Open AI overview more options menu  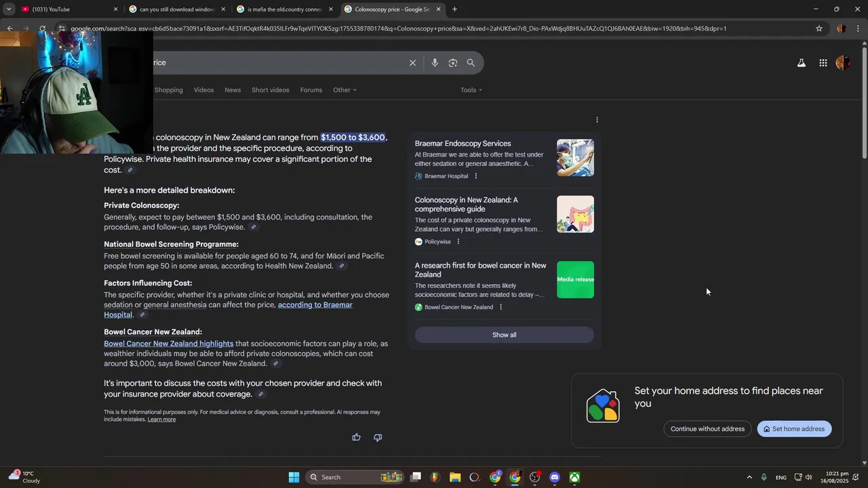point(597,120)
